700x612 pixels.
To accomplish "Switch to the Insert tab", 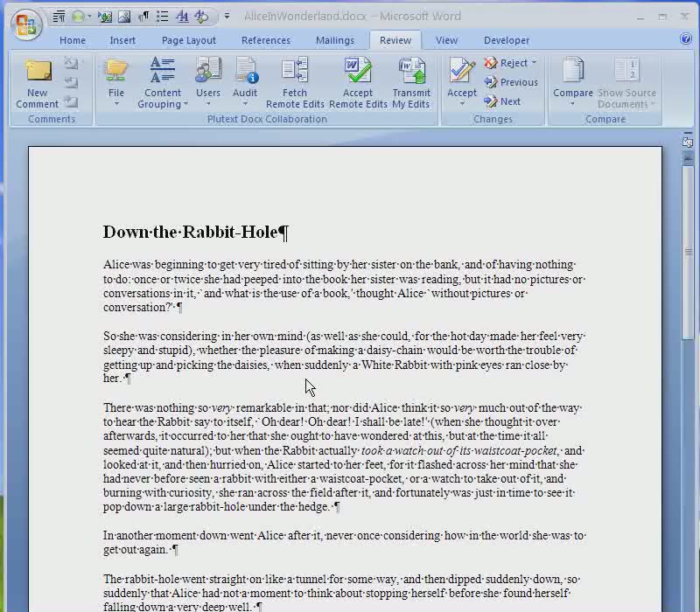I will (x=122, y=40).
